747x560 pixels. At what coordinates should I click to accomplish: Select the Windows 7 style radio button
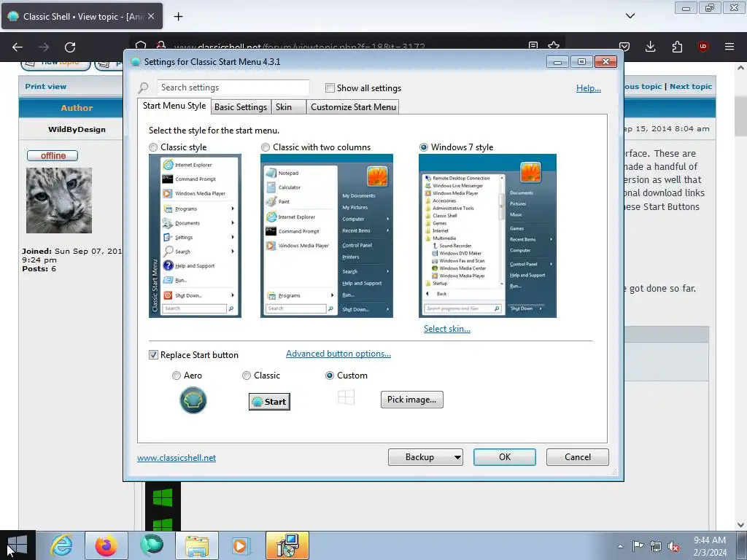click(x=424, y=147)
